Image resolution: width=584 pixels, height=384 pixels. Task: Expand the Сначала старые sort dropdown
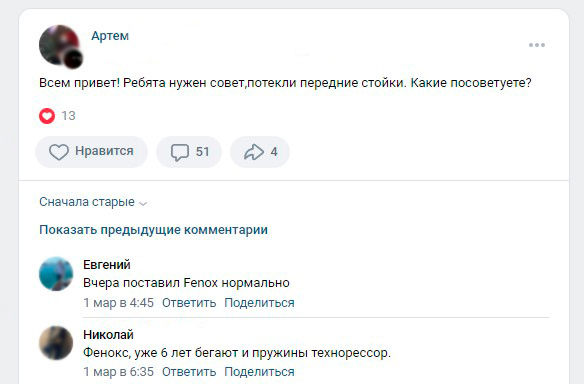point(93,202)
